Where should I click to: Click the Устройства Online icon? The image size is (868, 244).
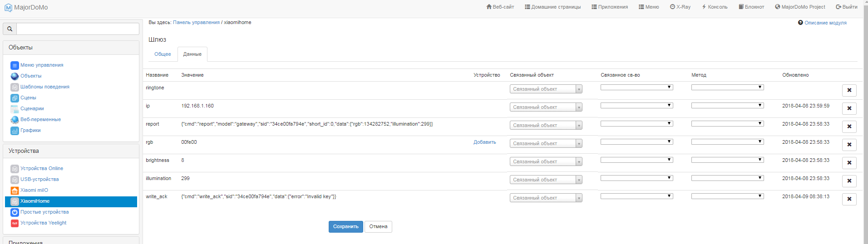tap(15, 169)
